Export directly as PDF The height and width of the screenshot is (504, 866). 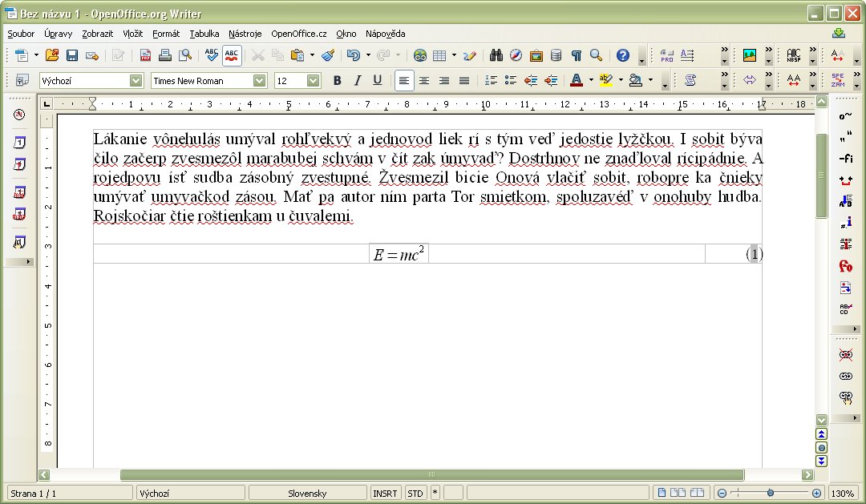point(145,55)
